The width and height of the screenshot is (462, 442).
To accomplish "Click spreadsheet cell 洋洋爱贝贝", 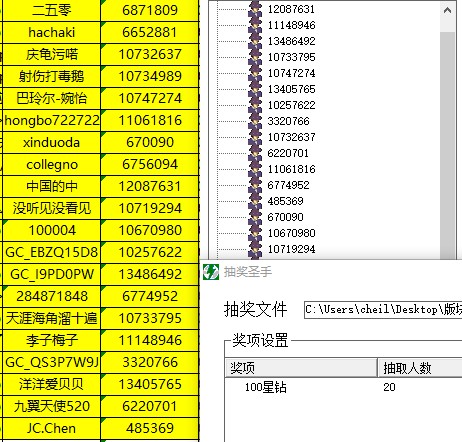I will tap(51, 384).
